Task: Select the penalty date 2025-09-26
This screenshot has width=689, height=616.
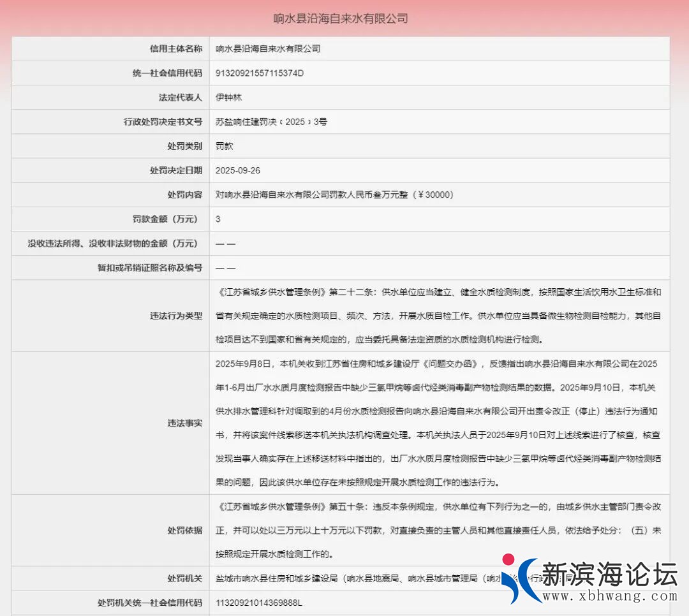Action: tap(238, 170)
